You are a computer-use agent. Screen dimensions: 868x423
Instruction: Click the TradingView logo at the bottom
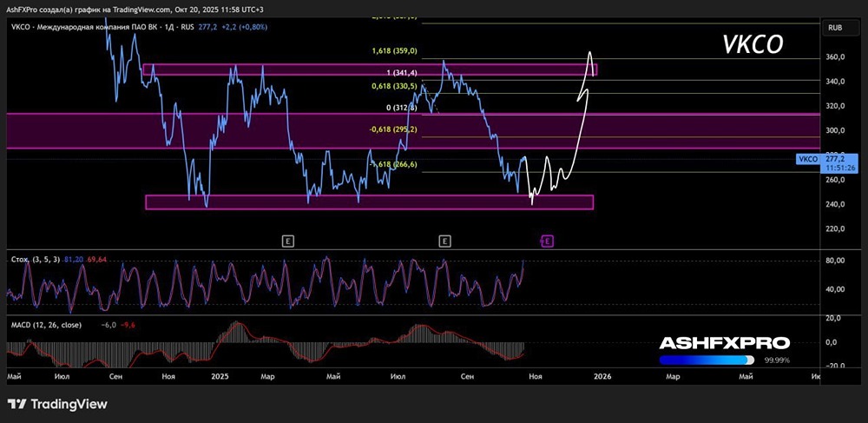[57, 404]
